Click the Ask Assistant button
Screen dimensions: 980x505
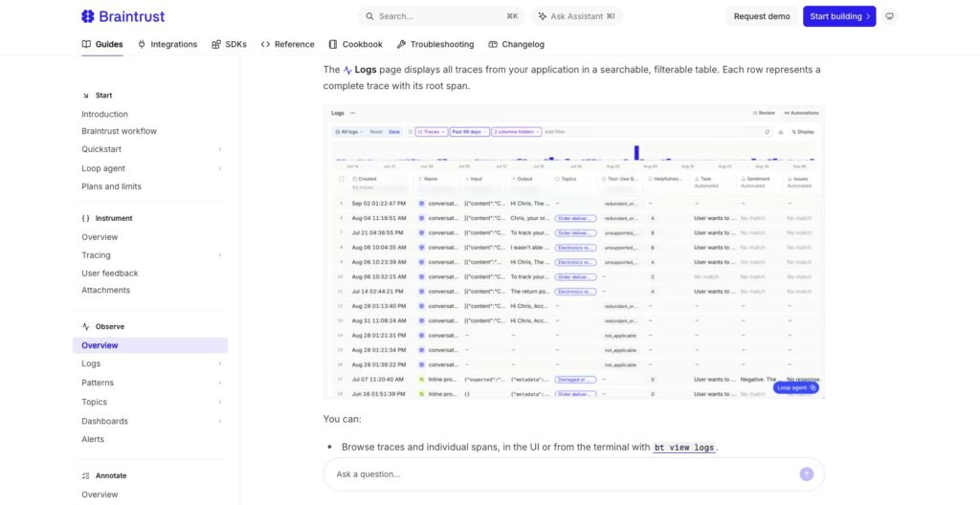point(577,16)
